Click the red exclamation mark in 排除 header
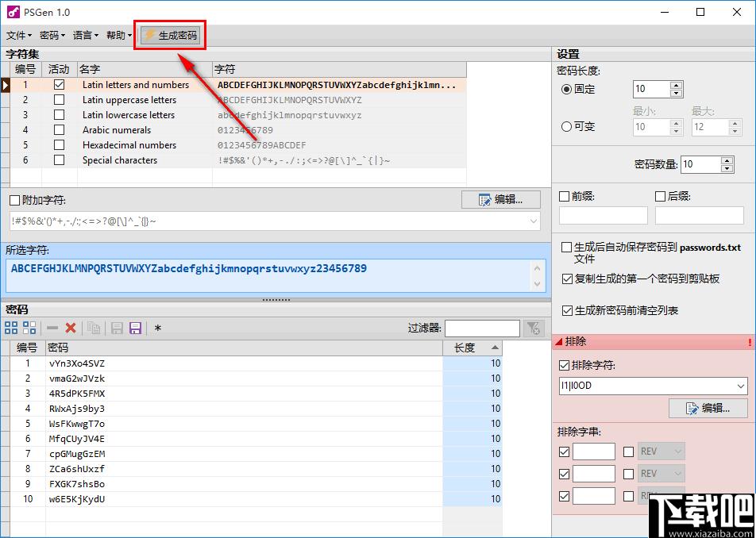The image size is (756, 538). click(750, 342)
